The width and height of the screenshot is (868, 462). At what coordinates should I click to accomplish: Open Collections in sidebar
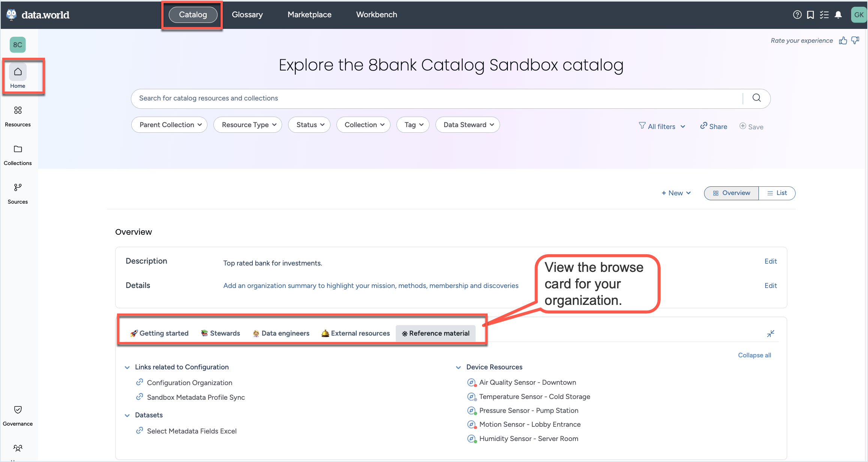pyautogui.click(x=18, y=155)
